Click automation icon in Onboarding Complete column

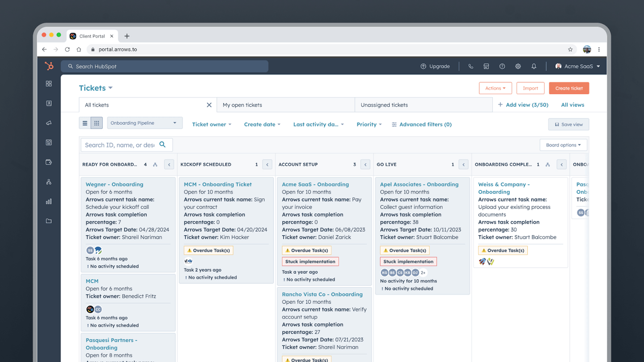point(548,164)
